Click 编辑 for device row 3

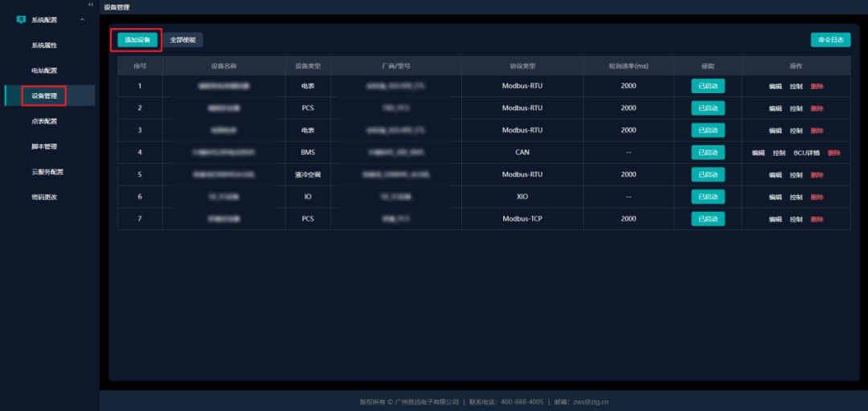[775, 131]
